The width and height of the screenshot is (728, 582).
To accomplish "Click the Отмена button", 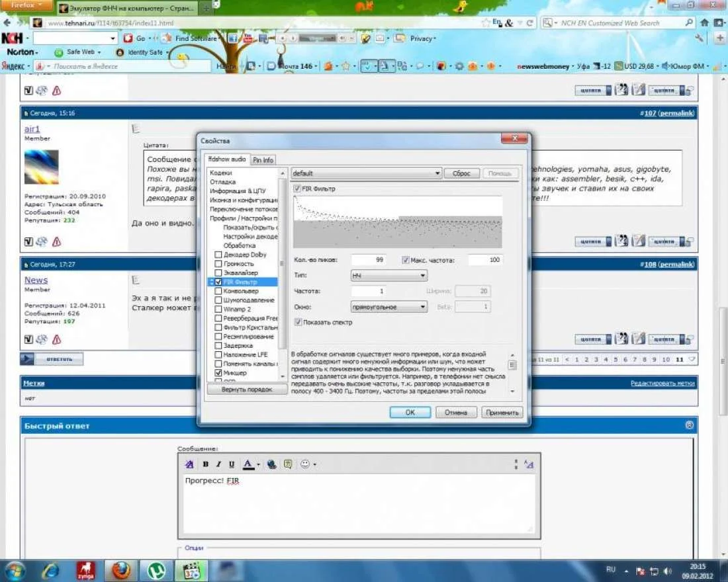I will pos(456,412).
